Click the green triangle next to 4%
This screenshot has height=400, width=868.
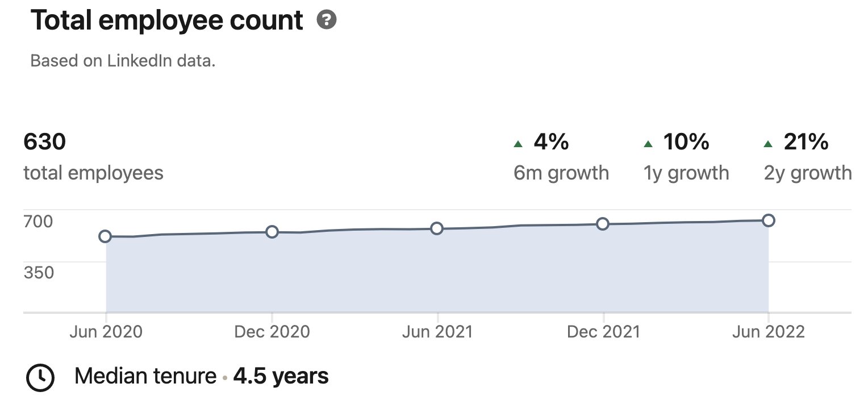coord(518,144)
